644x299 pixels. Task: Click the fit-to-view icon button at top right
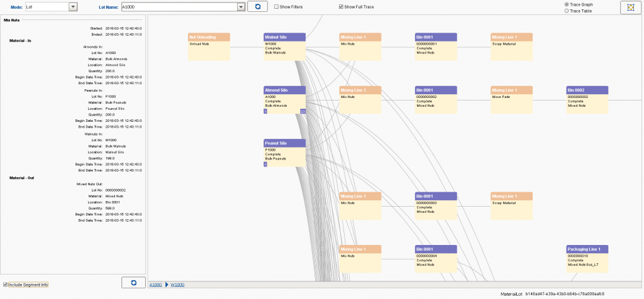(x=630, y=8)
